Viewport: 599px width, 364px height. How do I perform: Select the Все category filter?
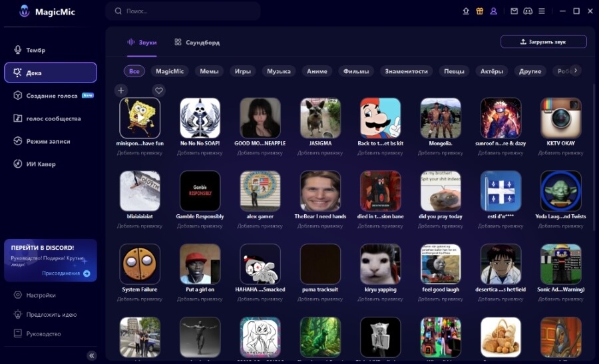click(x=134, y=71)
